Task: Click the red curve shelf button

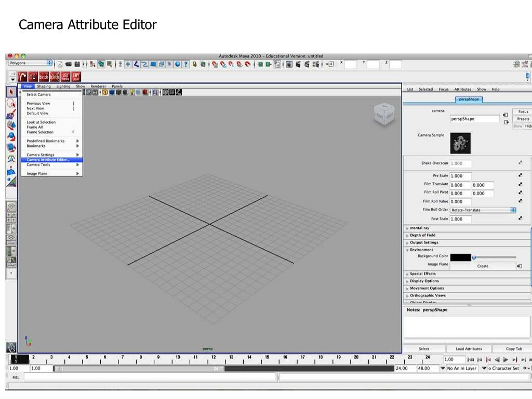Action: 22,77
